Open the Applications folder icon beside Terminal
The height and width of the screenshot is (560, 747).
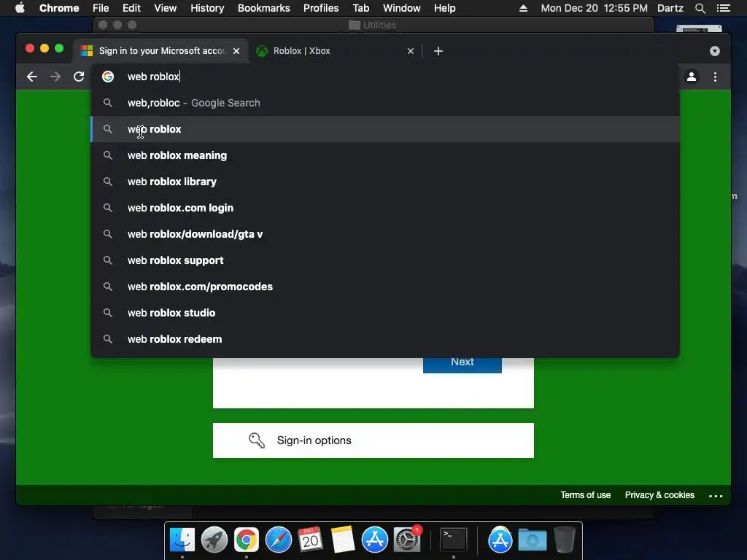pyautogui.click(x=500, y=540)
